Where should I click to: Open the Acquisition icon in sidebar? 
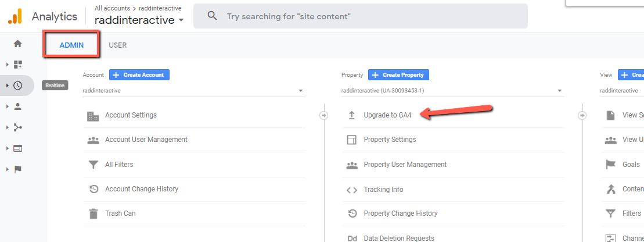click(x=17, y=127)
